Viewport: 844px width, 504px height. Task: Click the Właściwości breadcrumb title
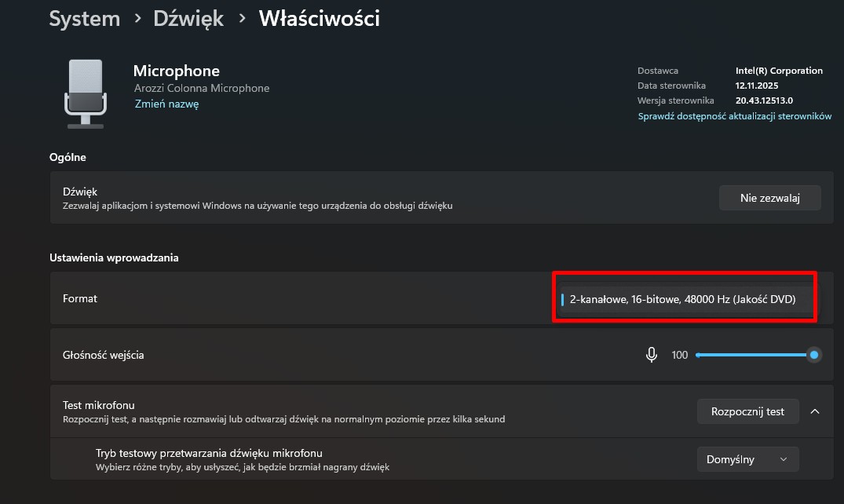[320, 18]
